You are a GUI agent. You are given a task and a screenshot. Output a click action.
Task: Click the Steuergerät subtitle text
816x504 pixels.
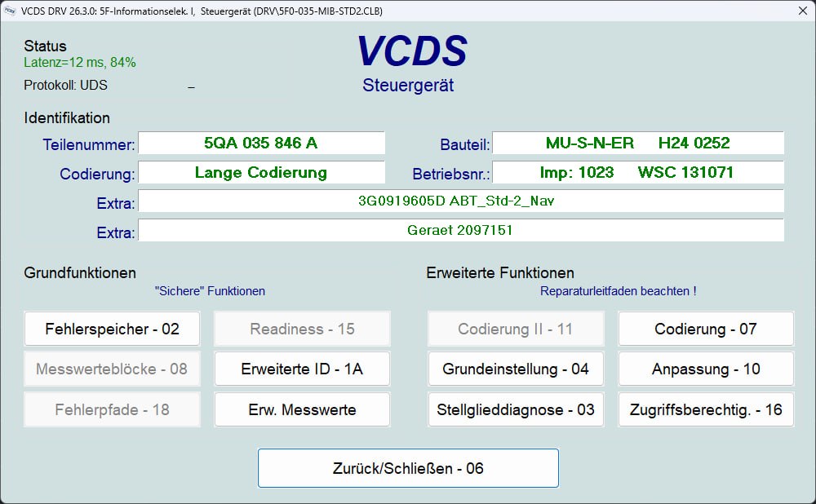click(x=408, y=86)
